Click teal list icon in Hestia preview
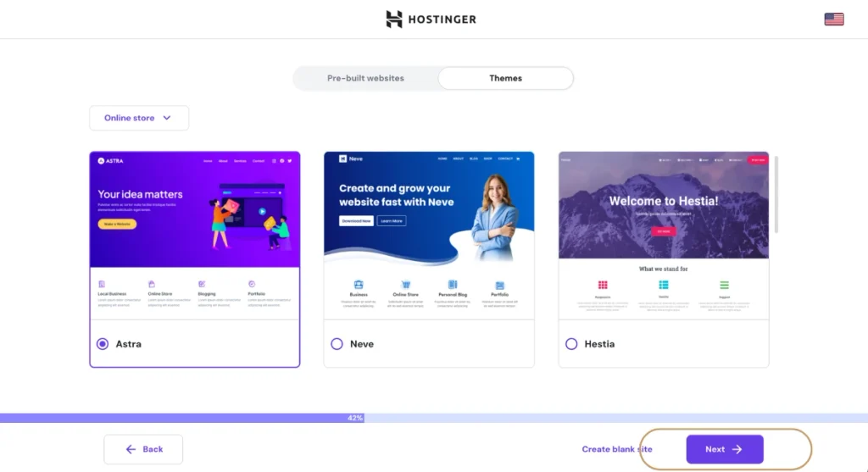The height and width of the screenshot is (472, 868). click(664, 285)
